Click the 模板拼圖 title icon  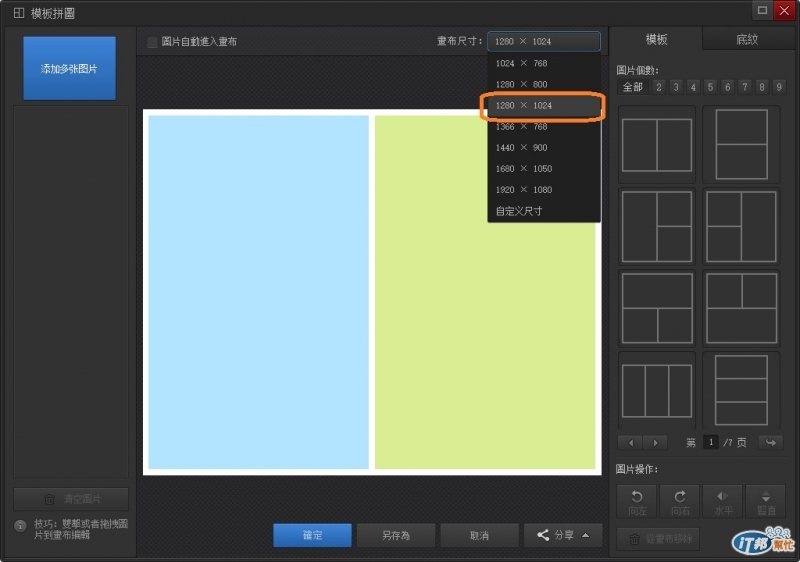tap(19, 13)
